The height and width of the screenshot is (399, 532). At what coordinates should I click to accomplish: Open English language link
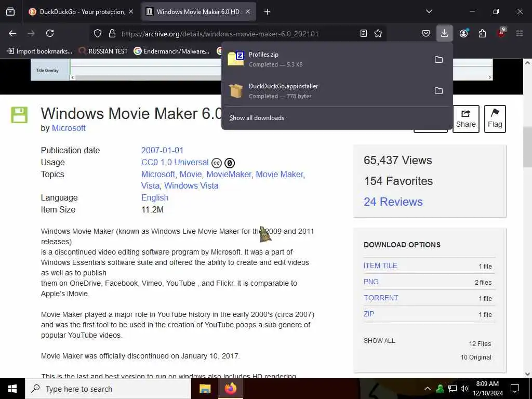(155, 197)
